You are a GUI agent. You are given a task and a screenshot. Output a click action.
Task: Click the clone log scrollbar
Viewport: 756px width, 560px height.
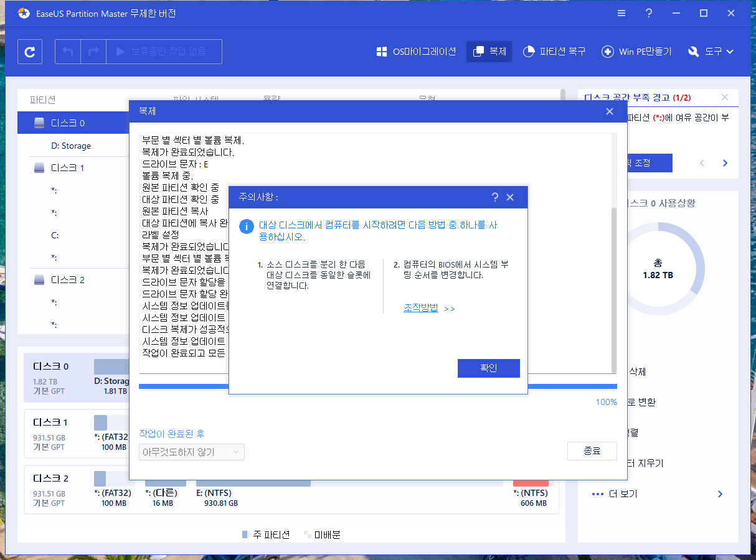[x=614, y=289]
